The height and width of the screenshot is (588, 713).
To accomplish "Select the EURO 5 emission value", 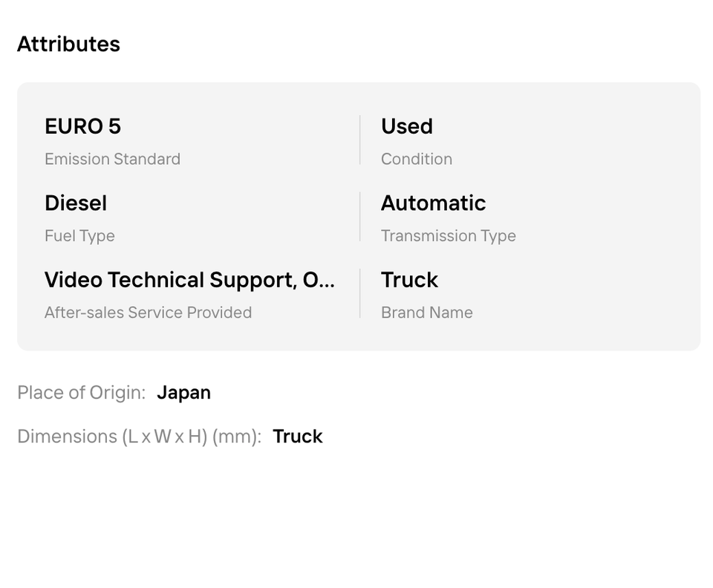I will (x=82, y=126).
